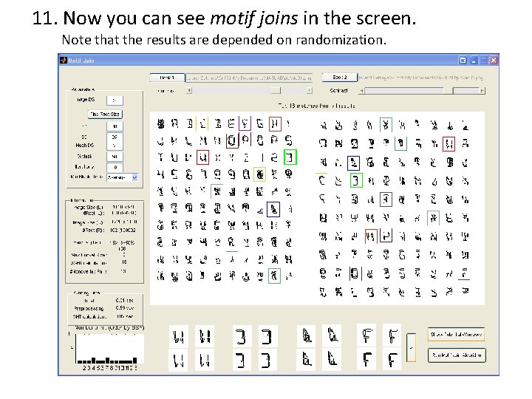This screenshot has width=532, height=399.
Task: Click the right arrow of Book 2's Contrast slider
Action: pyautogui.click(x=482, y=91)
